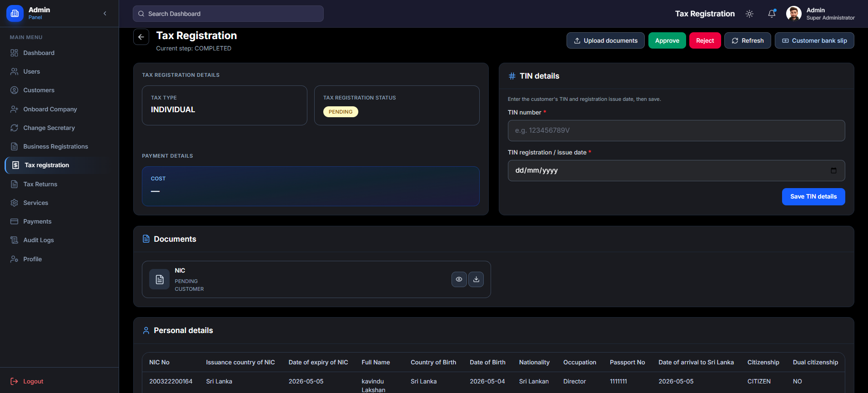Click the NIC file icon
The width and height of the screenshot is (868, 393).
click(x=160, y=279)
